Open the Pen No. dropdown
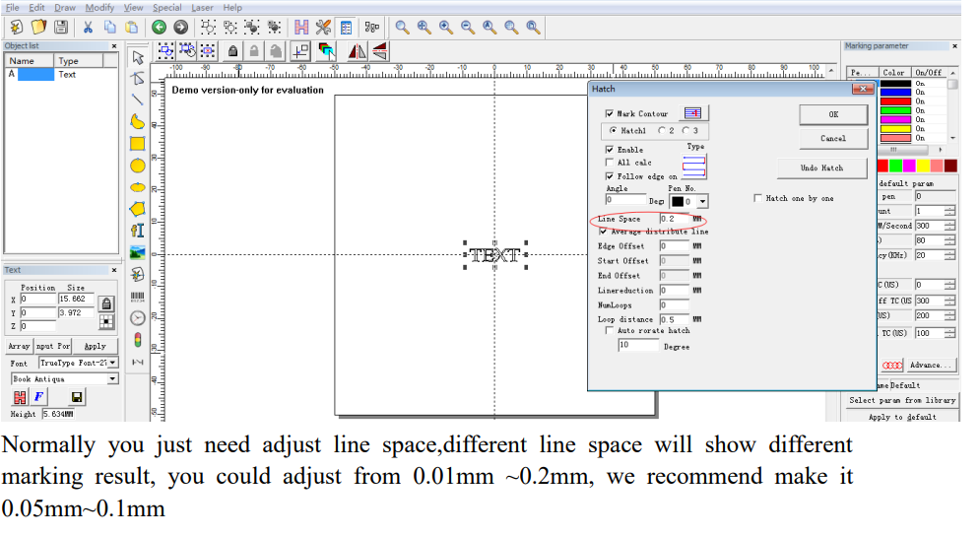980x537 pixels. (702, 201)
